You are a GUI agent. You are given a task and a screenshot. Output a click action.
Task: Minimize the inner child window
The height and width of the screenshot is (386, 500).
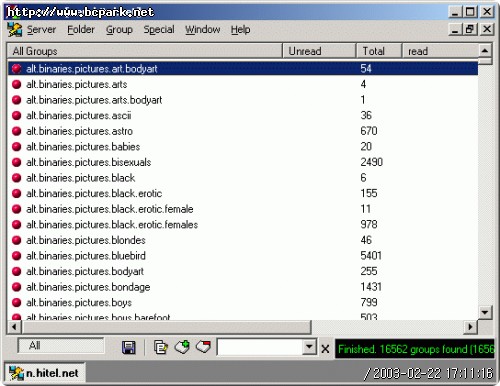click(x=455, y=29)
